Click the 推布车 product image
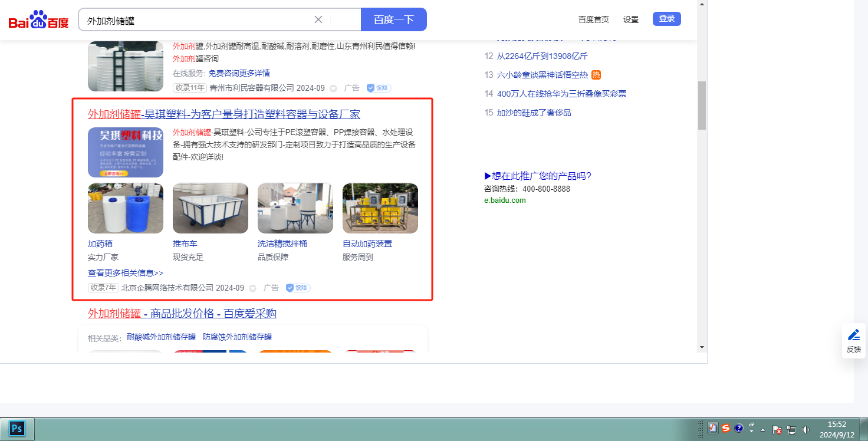 point(211,208)
